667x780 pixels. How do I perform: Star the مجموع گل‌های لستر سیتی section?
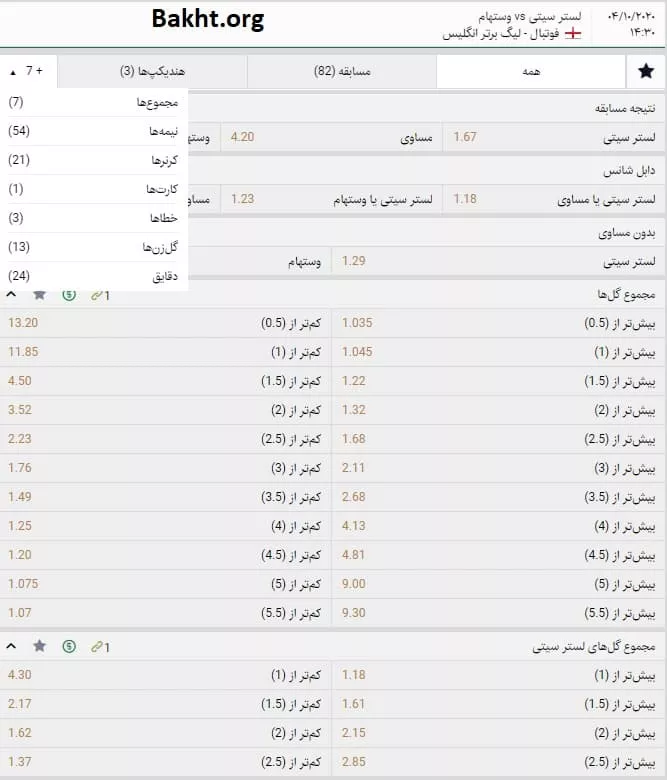pos(39,647)
